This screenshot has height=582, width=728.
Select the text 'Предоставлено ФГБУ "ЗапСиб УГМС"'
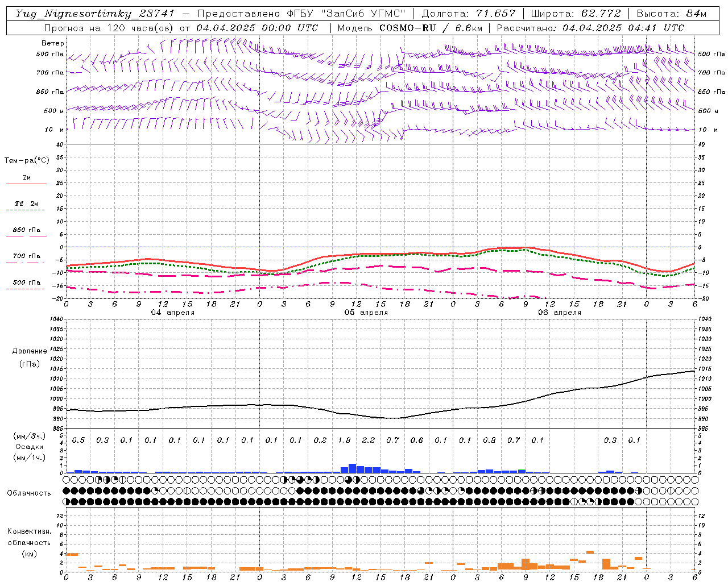301,14
